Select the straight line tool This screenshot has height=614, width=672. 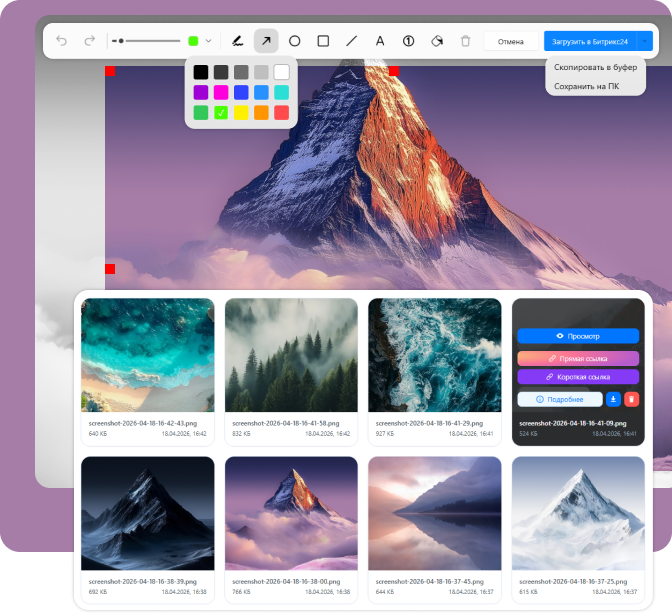[x=351, y=41]
